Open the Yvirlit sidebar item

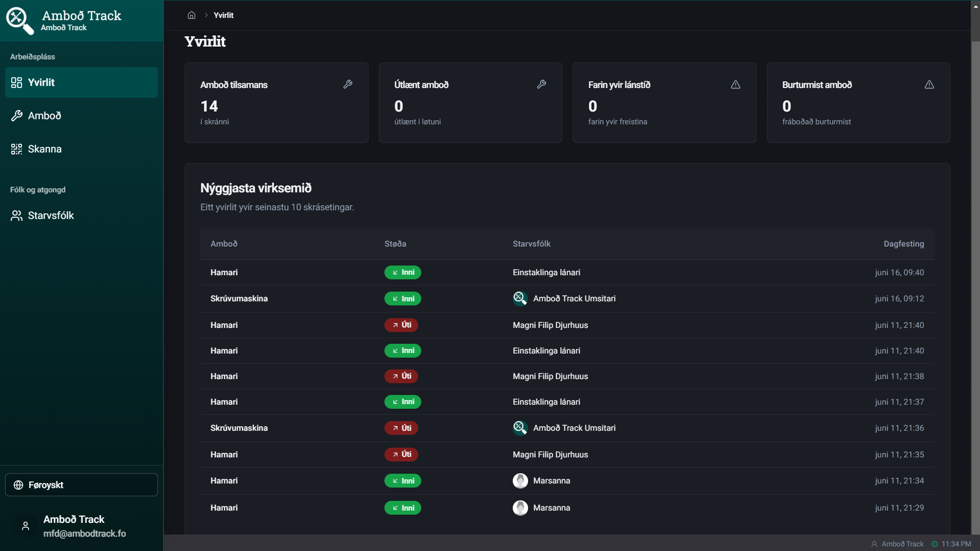pos(81,82)
